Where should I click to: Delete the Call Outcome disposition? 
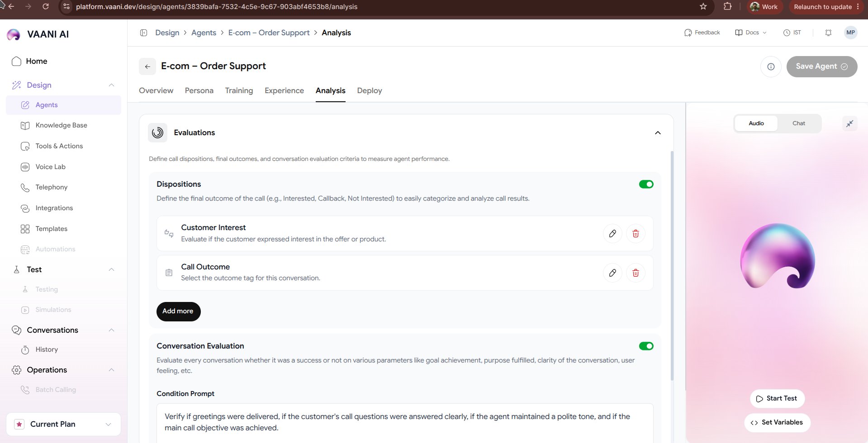coord(636,273)
